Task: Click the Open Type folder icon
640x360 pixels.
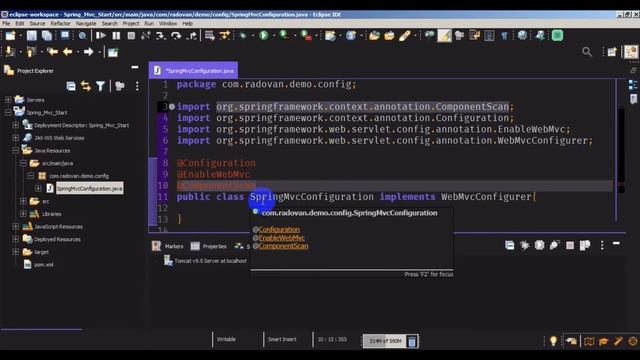Action: coord(374,36)
